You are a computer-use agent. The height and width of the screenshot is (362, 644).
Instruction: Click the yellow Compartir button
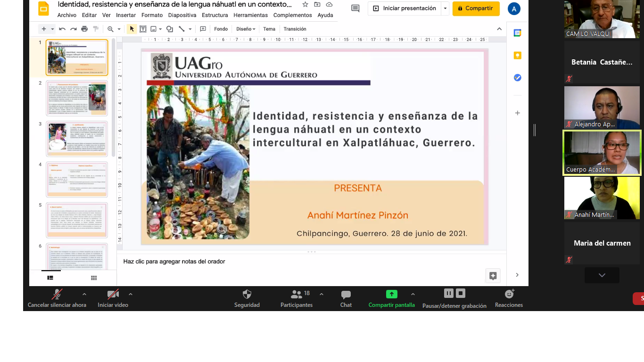pos(476,8)
